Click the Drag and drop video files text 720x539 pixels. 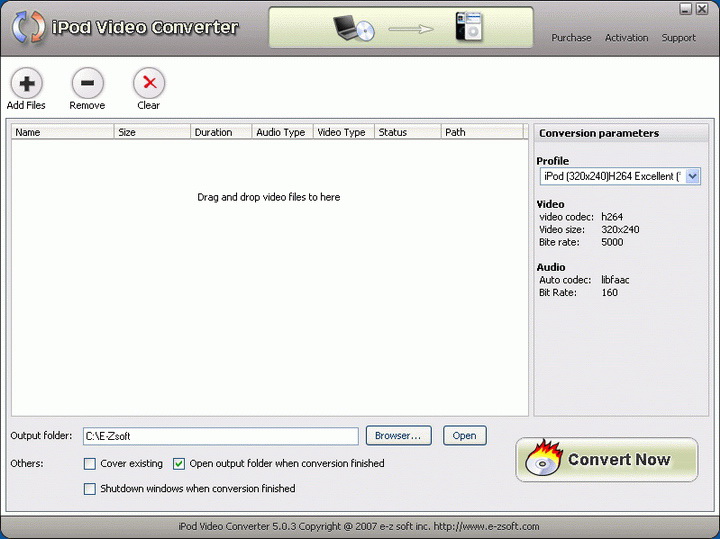pyautogui.click(x=269, y=197)
